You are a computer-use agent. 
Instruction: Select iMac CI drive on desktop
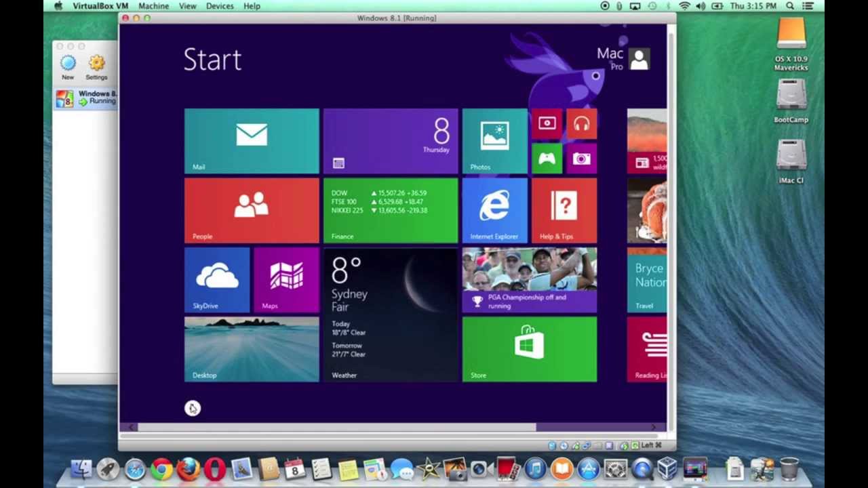(x=791, y=161)
